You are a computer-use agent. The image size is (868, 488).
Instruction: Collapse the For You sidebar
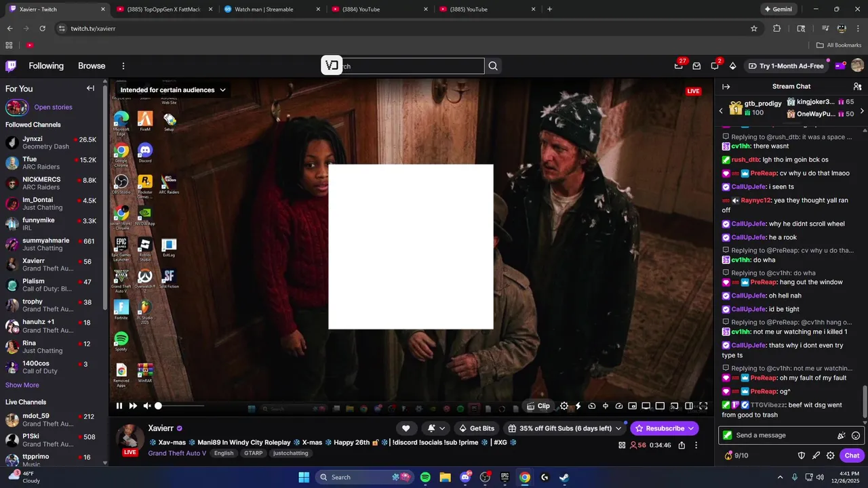[x=90, y=88]
